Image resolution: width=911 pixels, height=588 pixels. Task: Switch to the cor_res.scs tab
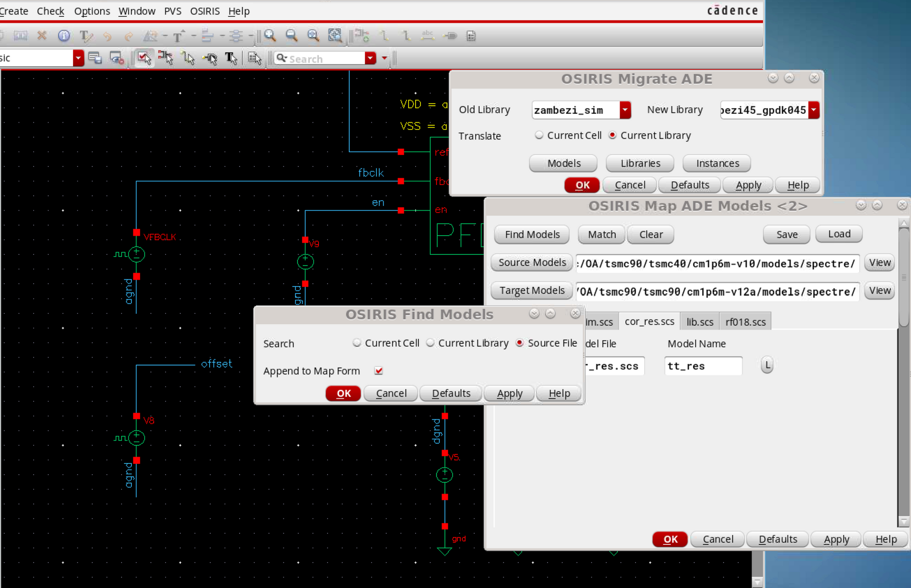tap(649, 322)
